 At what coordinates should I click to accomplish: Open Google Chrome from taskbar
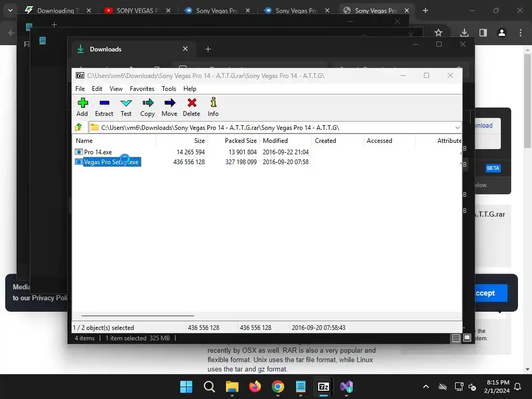[x=278, y=387]
